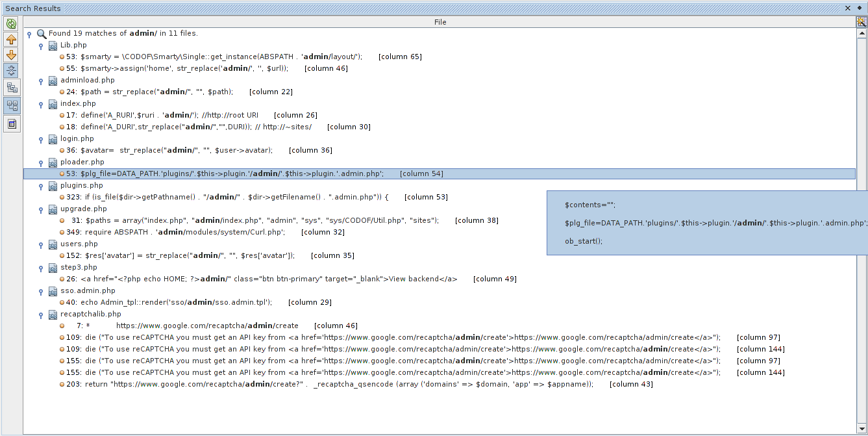Select line 203 return recaptcha URL match

[356, 385]
